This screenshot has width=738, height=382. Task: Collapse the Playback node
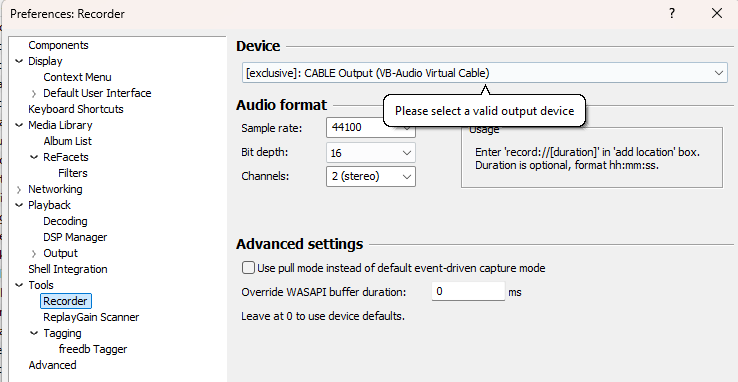pyautogui.click(x=19, y=205)
